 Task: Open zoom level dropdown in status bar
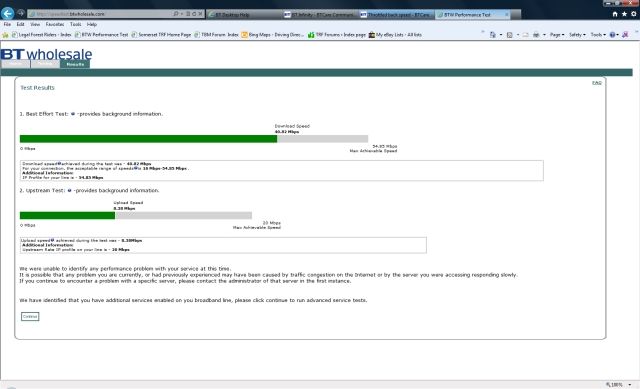point(629,385)
